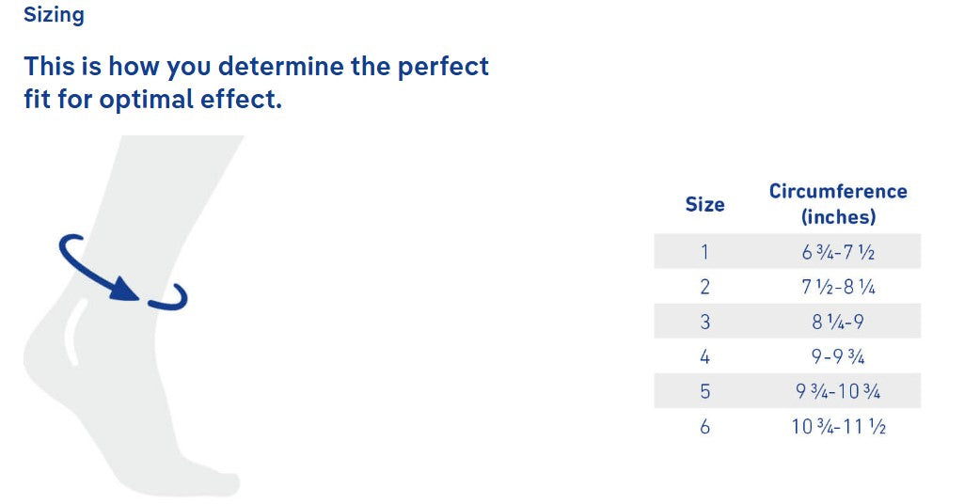Click the 6 ¾-7 ½ circumference value
The width and height of the screenshot is (980, 504).
(838, 252)
